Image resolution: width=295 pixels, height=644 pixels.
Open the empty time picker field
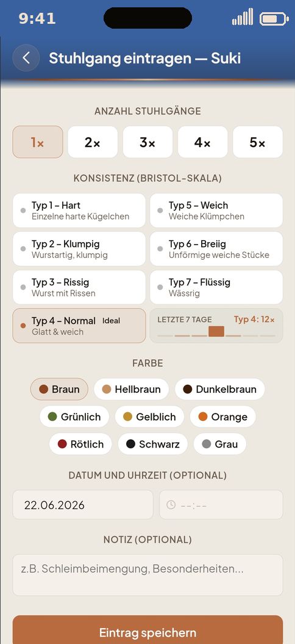(221, 505)
